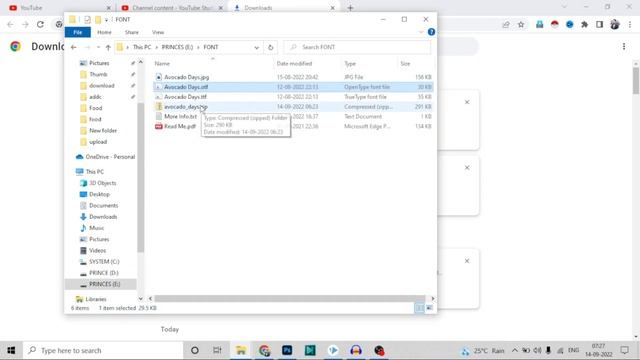Viewport: 640px width, 360px height.
Task: Bookmark this page with star icon
Action: pos(521,24)
